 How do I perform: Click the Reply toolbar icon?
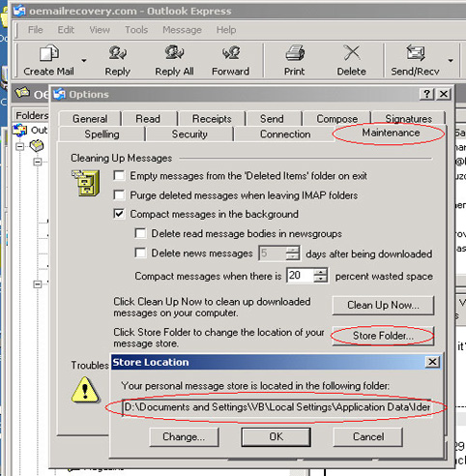[x=117, y=53]
